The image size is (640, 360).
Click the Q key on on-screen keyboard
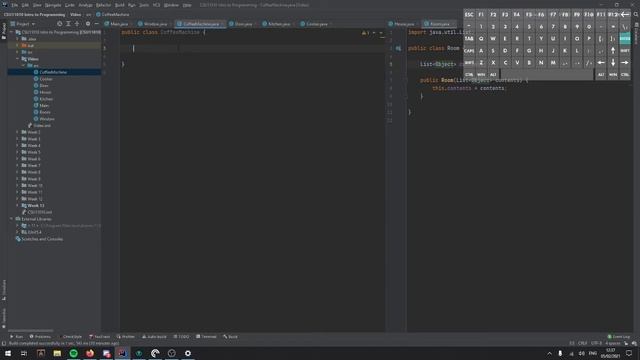tap(481, 39)
